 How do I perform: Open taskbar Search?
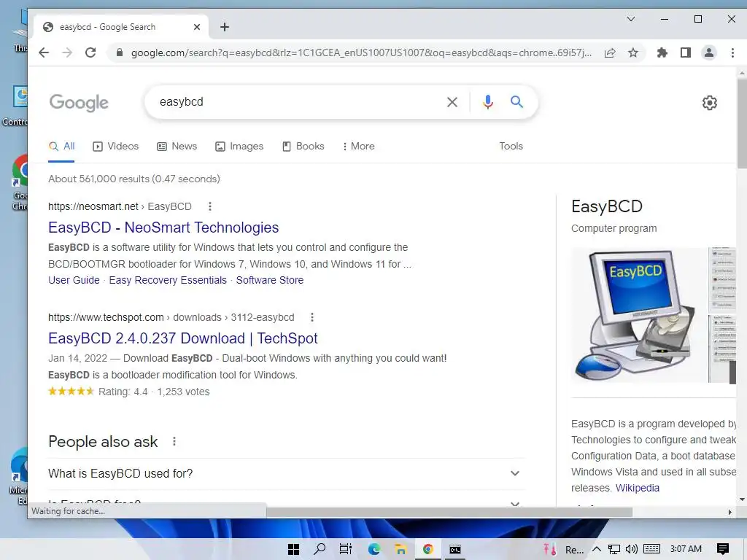coord(320,549)
